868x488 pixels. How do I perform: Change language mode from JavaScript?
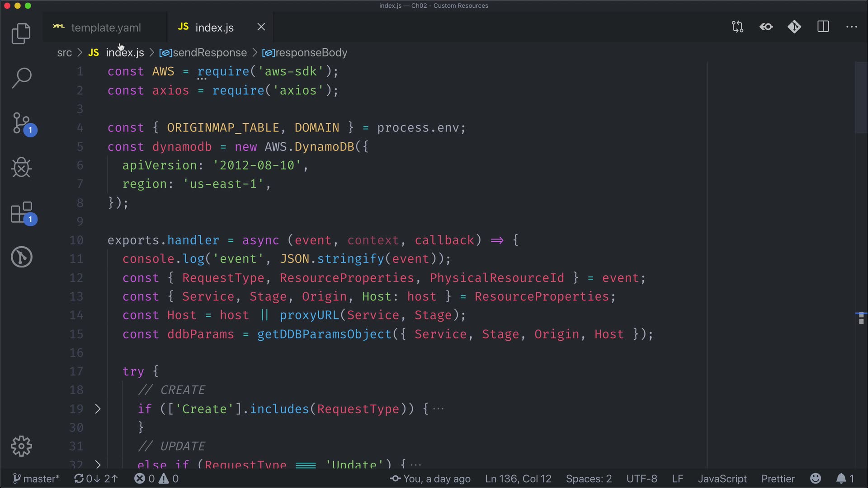(x=722, y=479)
